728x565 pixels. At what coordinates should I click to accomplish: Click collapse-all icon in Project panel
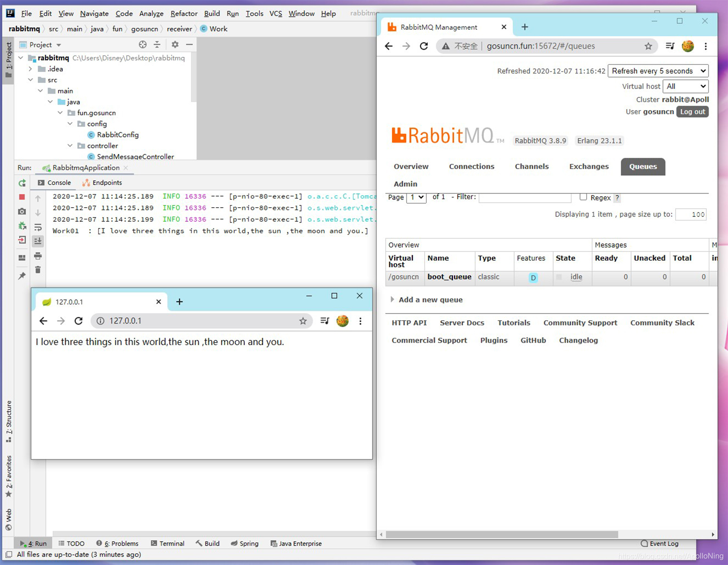157,44
